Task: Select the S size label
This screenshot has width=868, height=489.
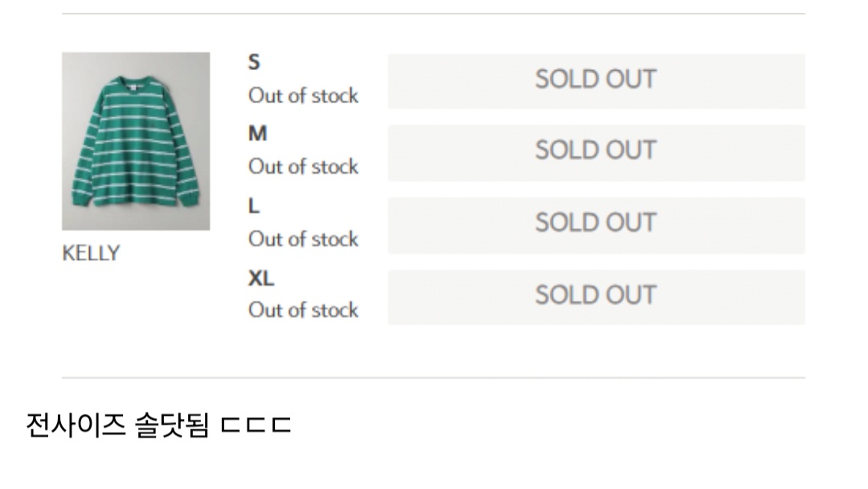Action: [x=254, y=62]
